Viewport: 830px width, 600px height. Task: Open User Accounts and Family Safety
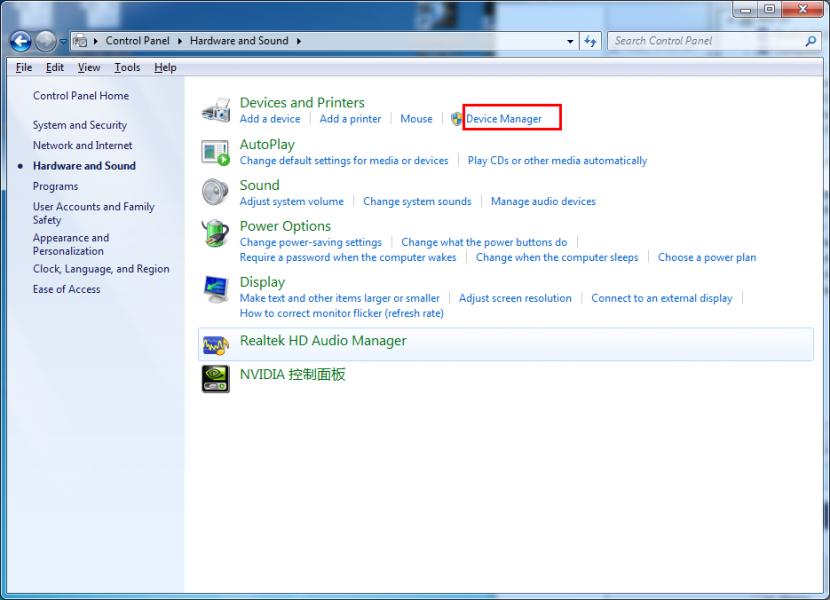pyautogui.click(x=94, y=213)
